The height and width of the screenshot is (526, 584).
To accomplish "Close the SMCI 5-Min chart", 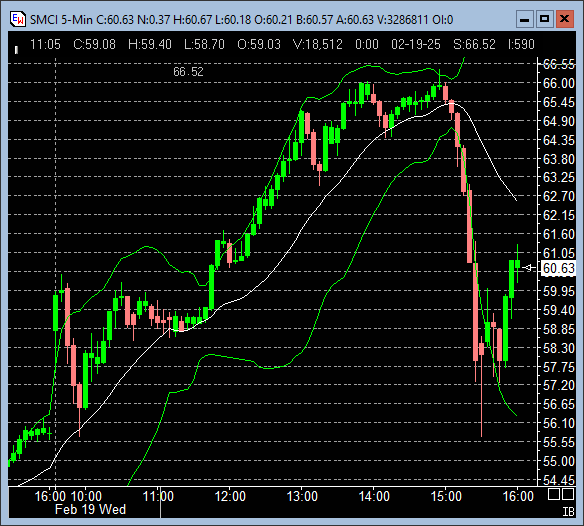I will 565,19.
